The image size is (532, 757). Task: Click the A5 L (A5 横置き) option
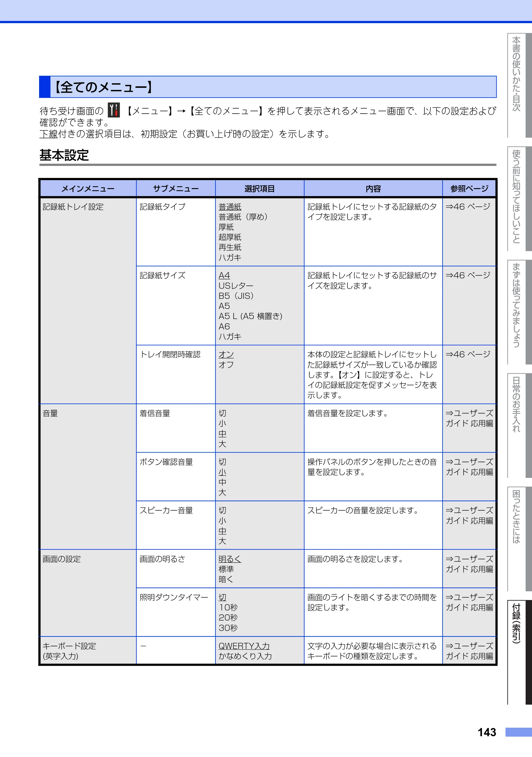[x=251, y=316]
